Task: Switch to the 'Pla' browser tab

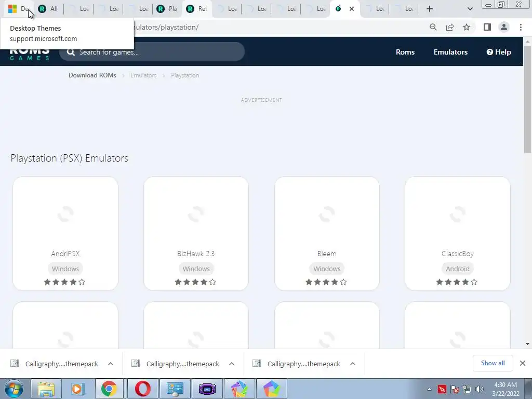Action: [x=167, y=9]
